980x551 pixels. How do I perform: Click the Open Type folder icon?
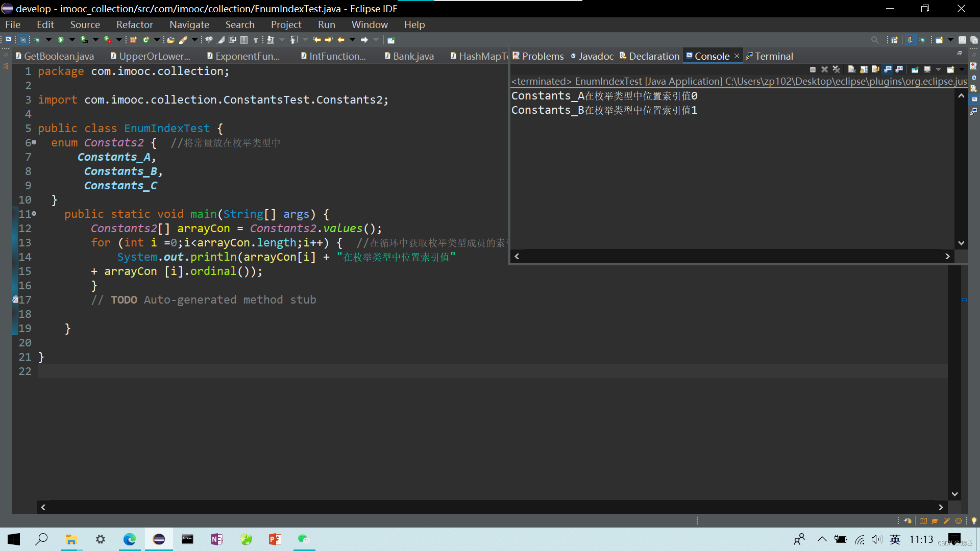pos(170,40)
